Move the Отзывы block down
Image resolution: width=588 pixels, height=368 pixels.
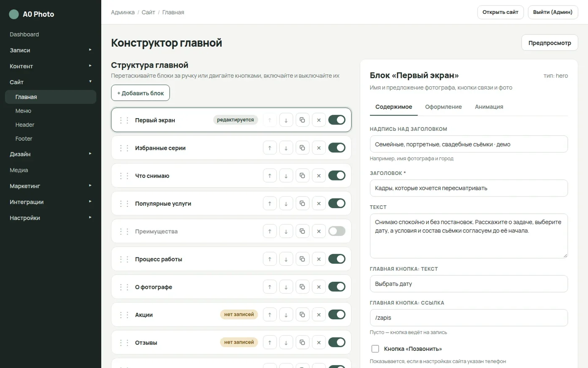click(286, 342)
